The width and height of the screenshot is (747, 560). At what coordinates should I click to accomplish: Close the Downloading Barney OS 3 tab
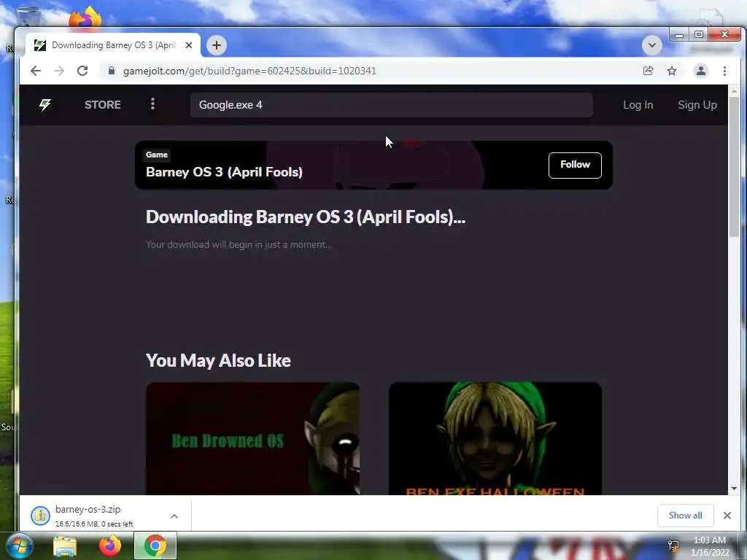click(x=189, y=45)
